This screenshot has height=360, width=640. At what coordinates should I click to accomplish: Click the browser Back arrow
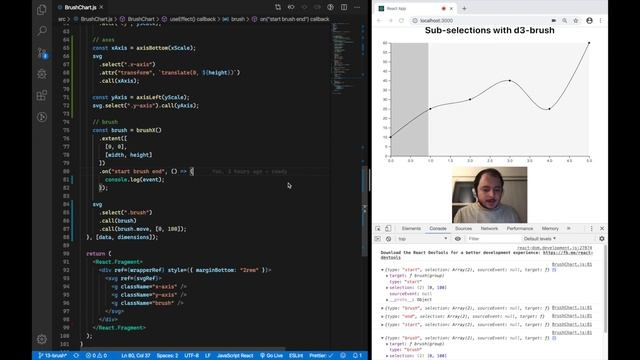(379, 20)
